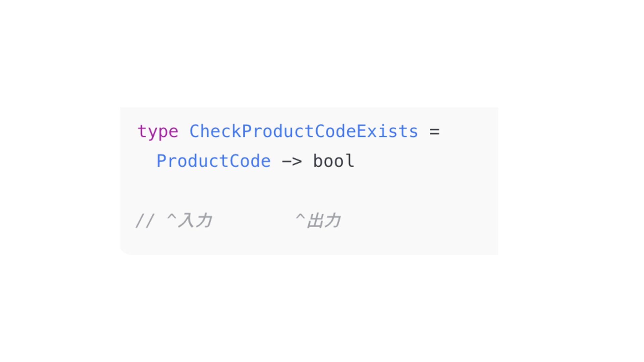
Task: Click the caret before 入力
Action: [171, 218]
